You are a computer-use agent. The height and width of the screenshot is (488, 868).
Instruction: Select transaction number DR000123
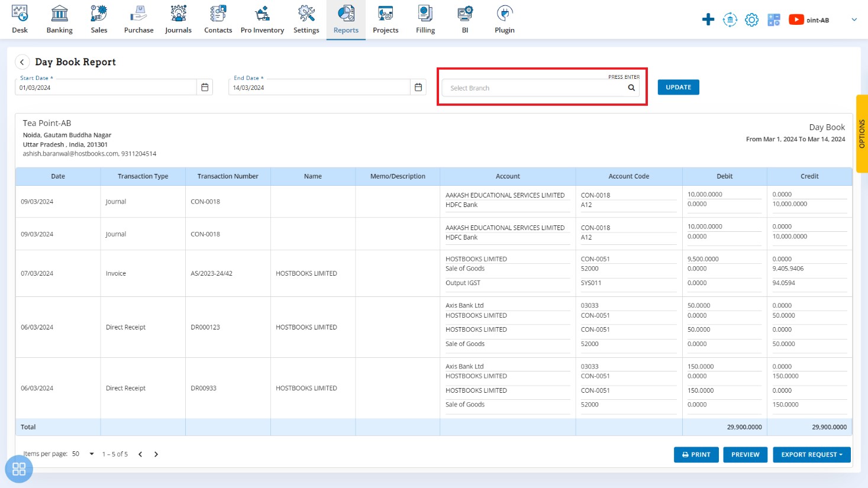click(x=205, y=327)
